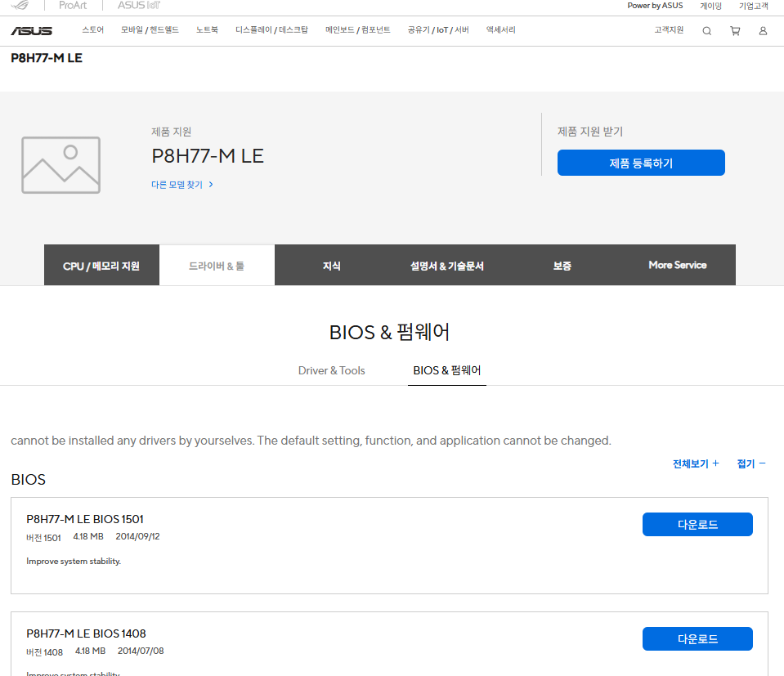784x676 pixels.
Task: Download BIOS 1408
Action: [x=697, y=638]
